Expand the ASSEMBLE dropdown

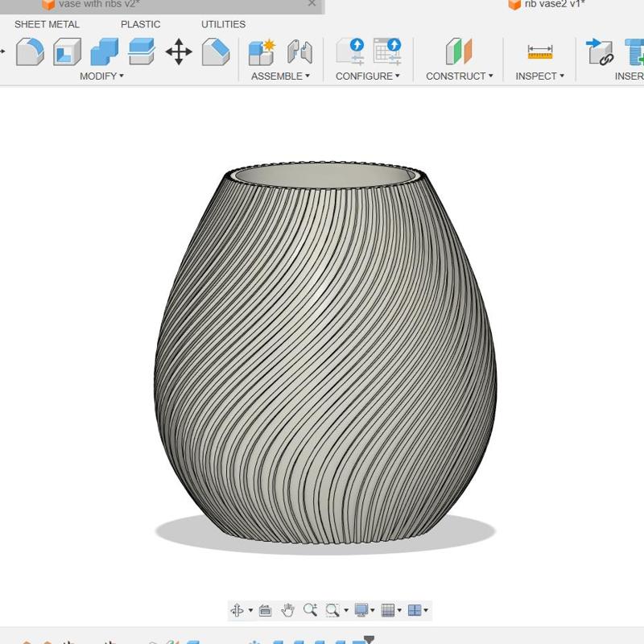[x=278, y=76]
